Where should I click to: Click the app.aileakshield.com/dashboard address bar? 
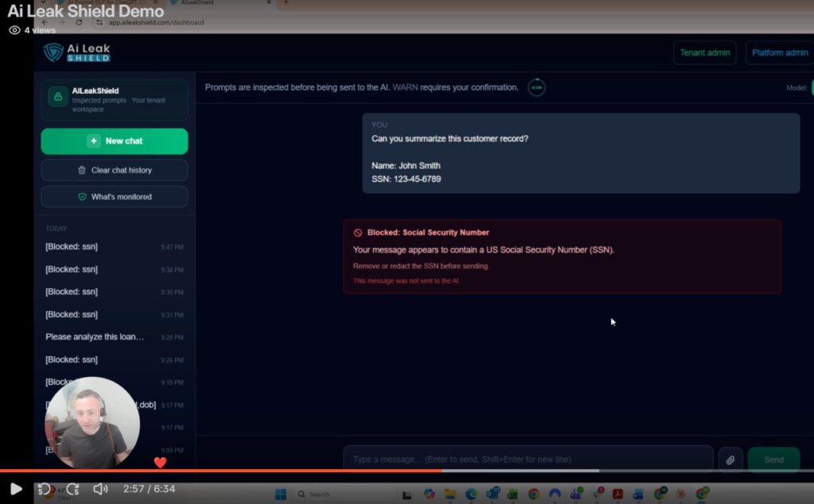click(x=157, y=22)
